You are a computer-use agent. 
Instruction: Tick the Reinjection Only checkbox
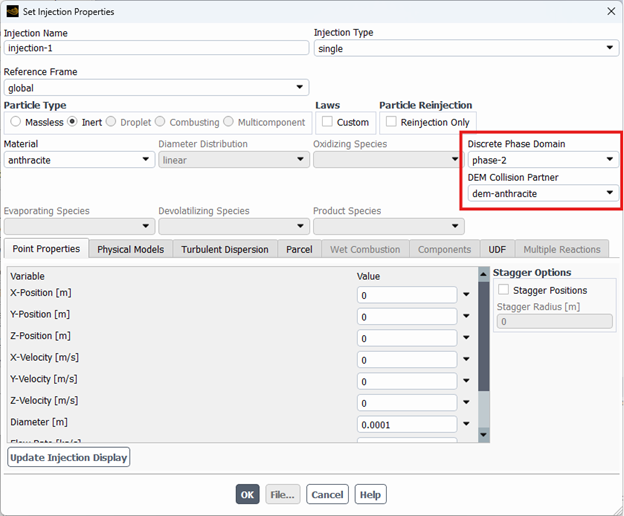(x=392, y=122)
